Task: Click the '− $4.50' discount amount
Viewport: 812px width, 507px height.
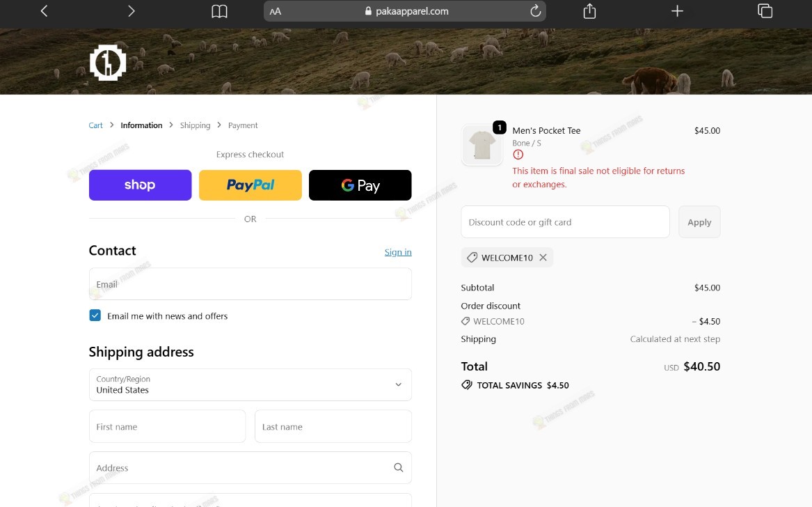Action: [x=706, y=322]
